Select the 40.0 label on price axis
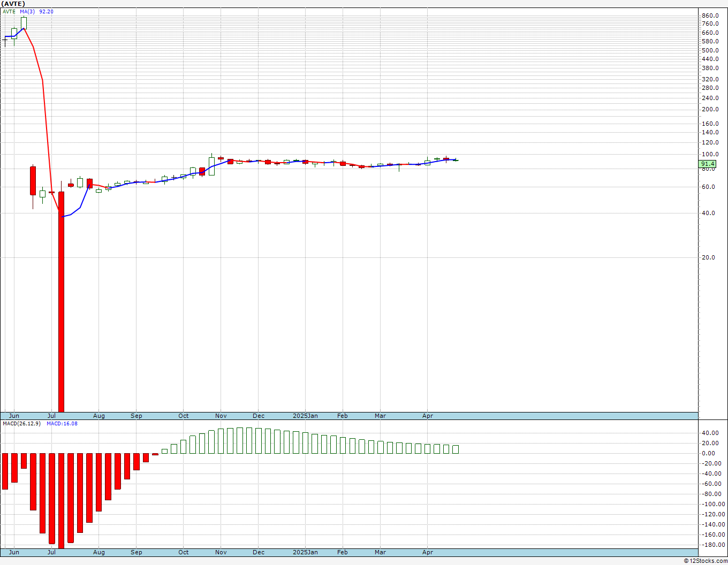 tap(709, 213)
